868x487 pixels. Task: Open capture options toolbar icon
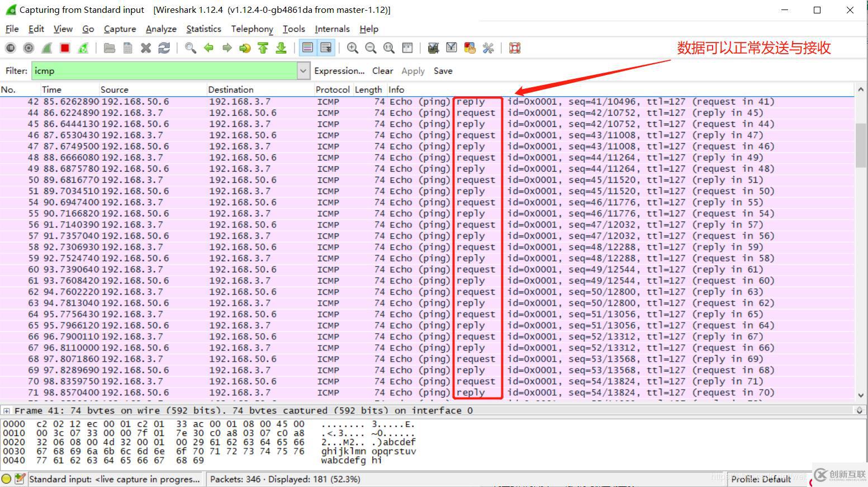coord(29,48)
